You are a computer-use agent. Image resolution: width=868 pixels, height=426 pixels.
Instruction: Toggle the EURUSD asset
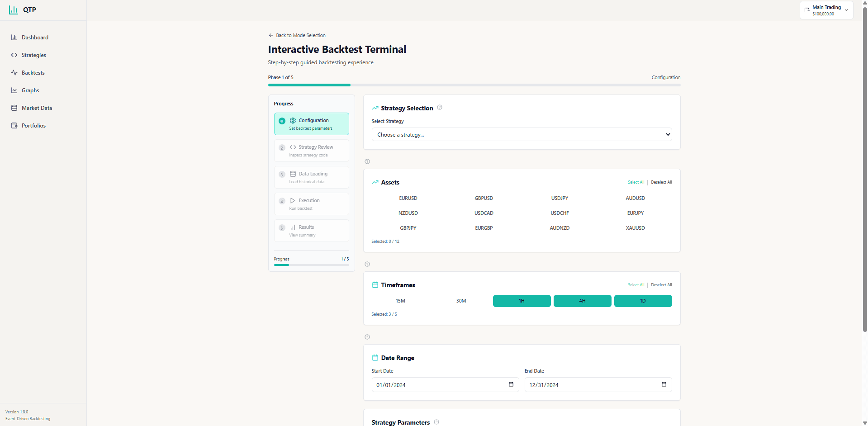(408, 198)
